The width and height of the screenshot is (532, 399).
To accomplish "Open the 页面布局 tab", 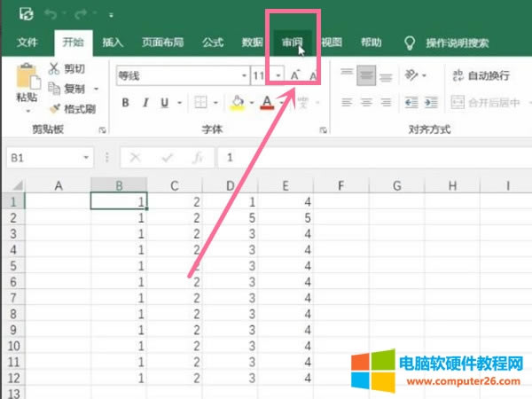I will click(163, 43).
